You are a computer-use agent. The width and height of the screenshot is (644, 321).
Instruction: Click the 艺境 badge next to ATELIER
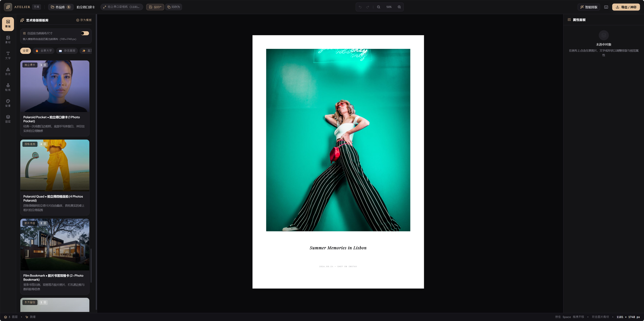(x=37, y=7)
